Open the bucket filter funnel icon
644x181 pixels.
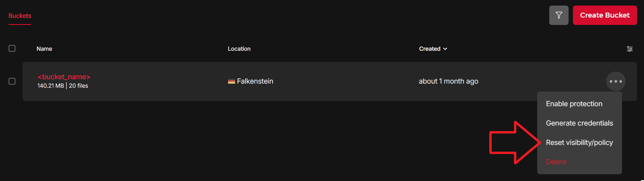pos(559,15)
